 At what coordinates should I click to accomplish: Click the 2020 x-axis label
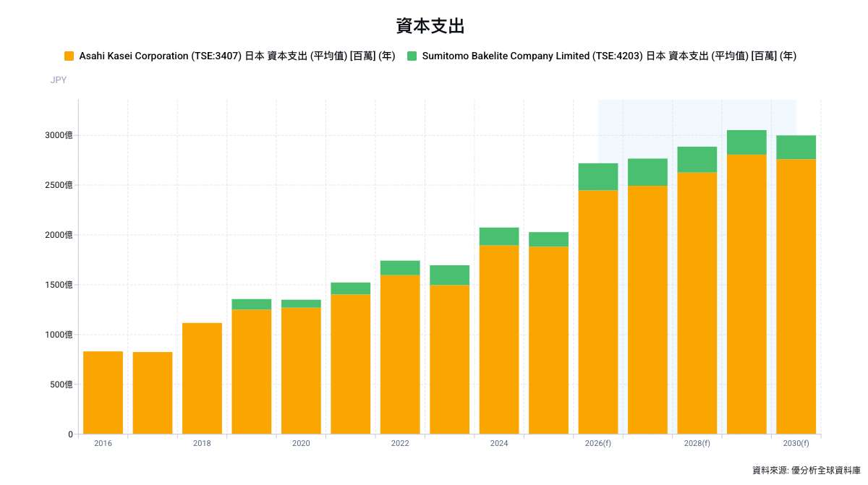pos(301,443)
